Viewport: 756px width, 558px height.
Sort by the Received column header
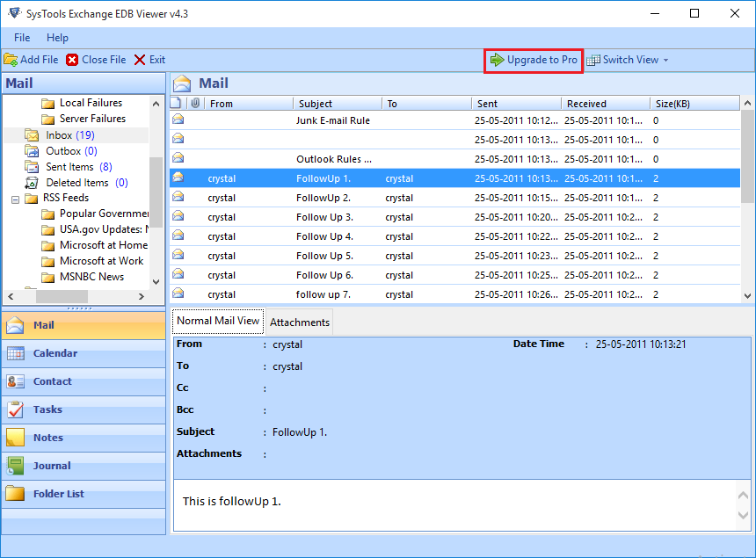tap(606, 104)
